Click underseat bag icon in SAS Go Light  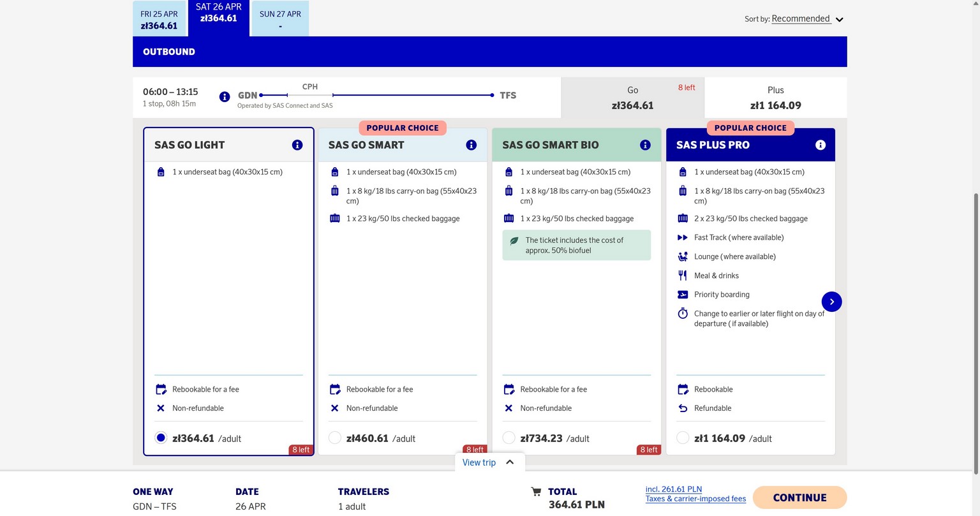(161, 172)
